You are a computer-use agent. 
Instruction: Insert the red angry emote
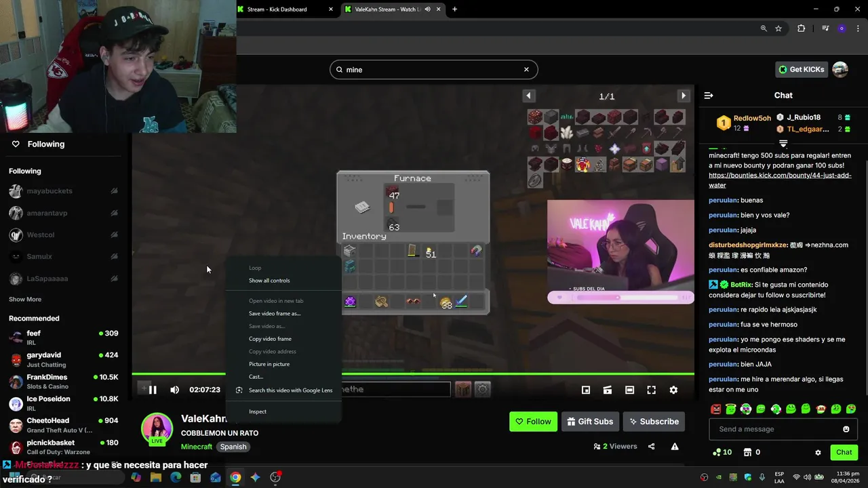[716, 409]
